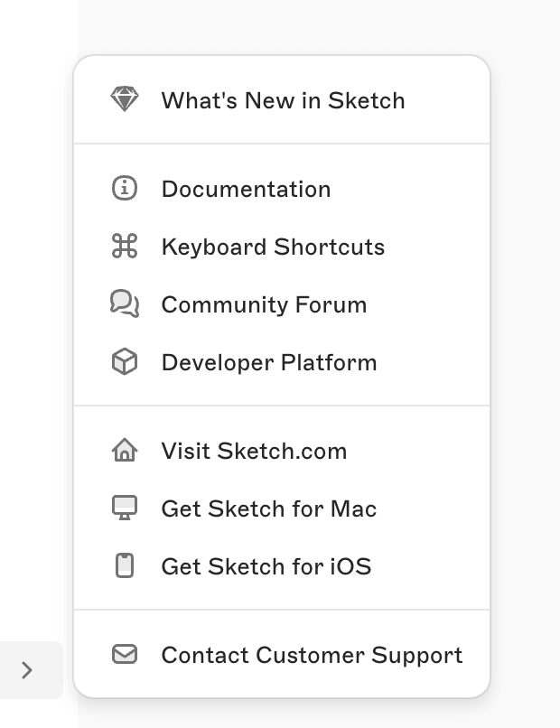Choose Get Sketch for iOS
The width and height of the screenshot is (560, 728).
pos(266,566)
